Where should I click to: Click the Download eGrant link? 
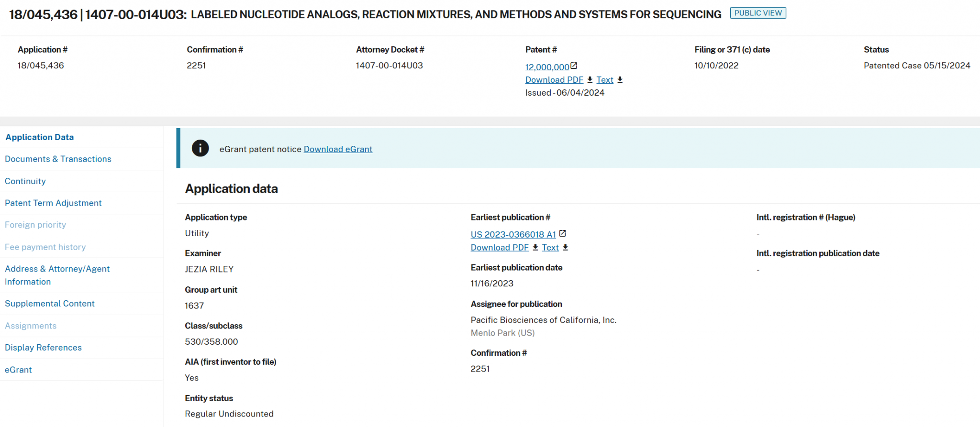(338, 149)
